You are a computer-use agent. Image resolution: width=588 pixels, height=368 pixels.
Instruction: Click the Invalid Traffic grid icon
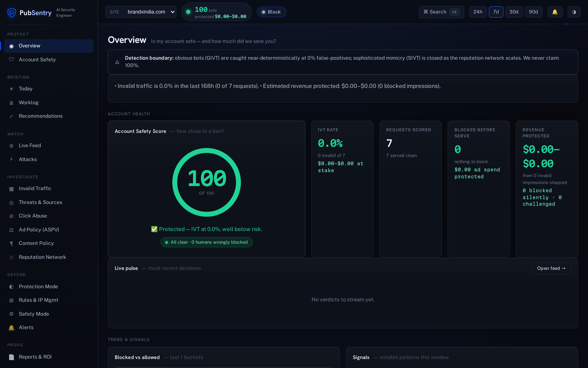[x=11, y=189]
